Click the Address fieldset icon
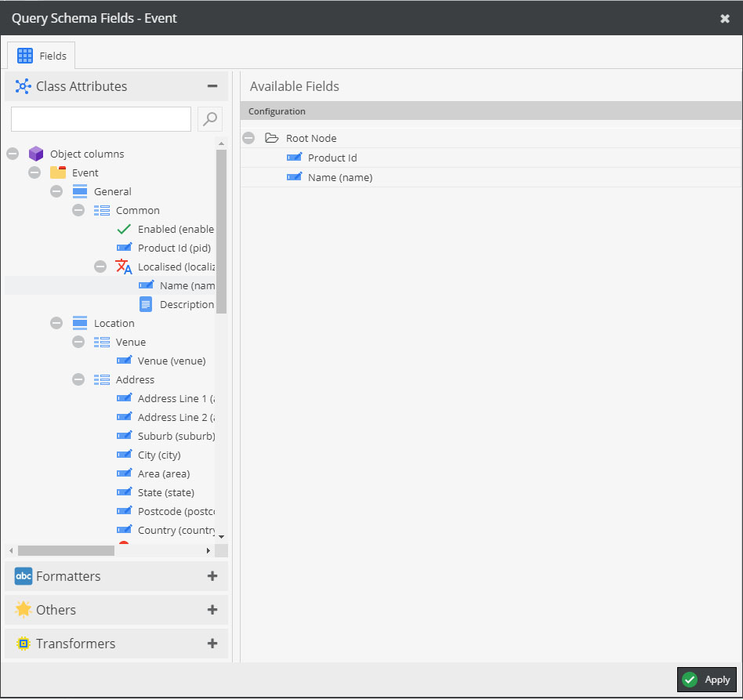Image resolution: width=743 pixels, height=700 pixels. tap(102, 379)
